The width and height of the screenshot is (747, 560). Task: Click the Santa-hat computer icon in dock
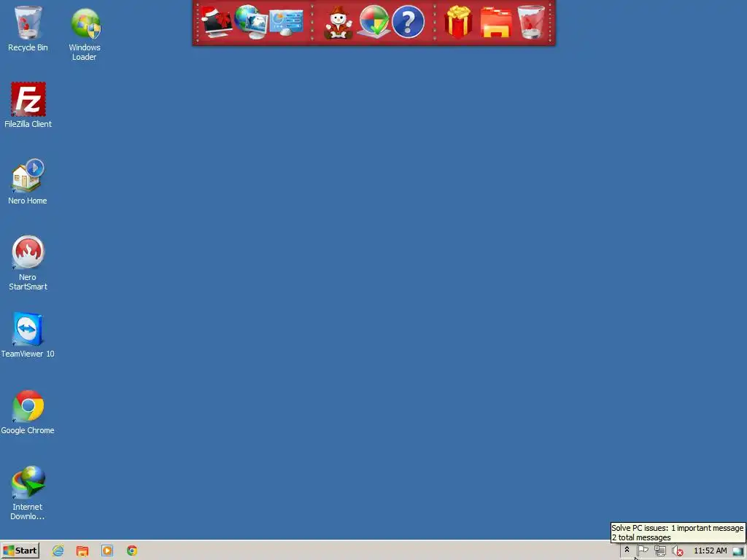[x=216, y=22]
